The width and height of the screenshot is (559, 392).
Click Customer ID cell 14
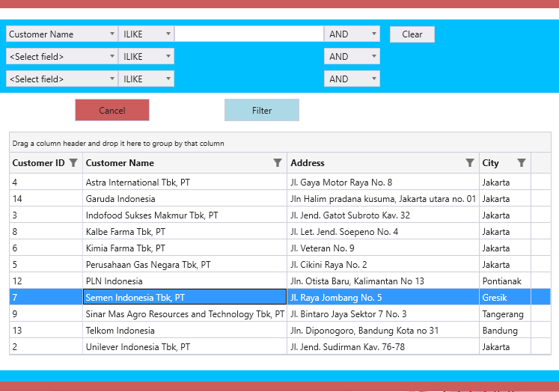46,198
